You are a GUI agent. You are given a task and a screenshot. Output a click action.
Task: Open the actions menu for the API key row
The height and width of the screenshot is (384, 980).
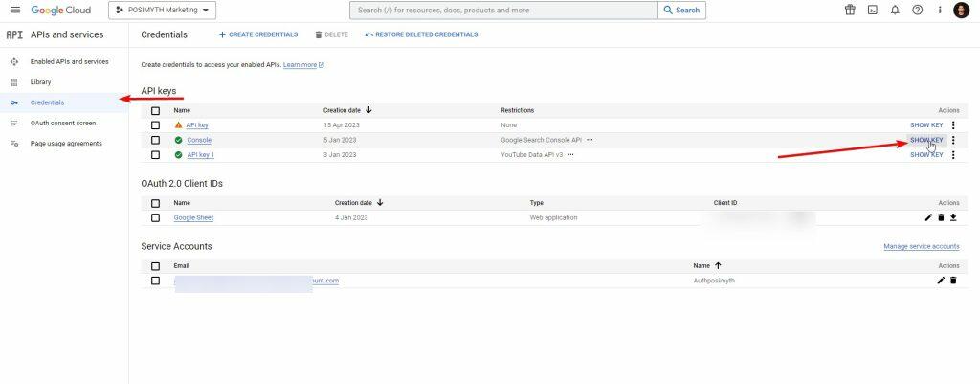953,125
